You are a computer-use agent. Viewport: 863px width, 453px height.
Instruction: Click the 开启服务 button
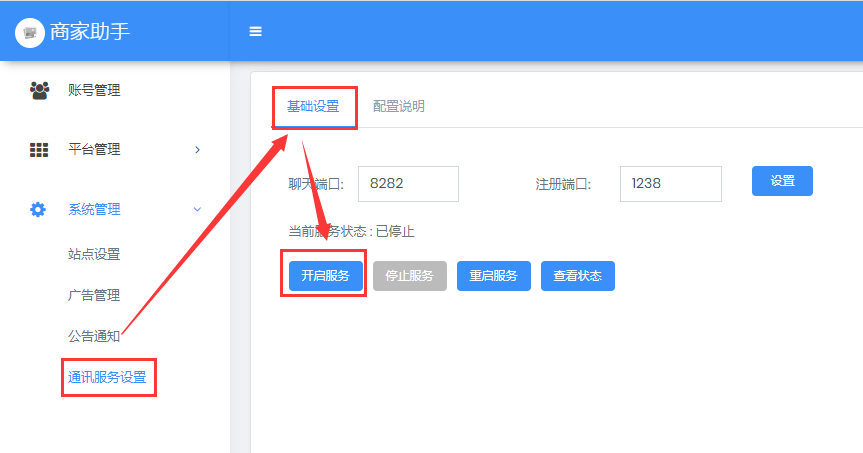coord(325,276)
